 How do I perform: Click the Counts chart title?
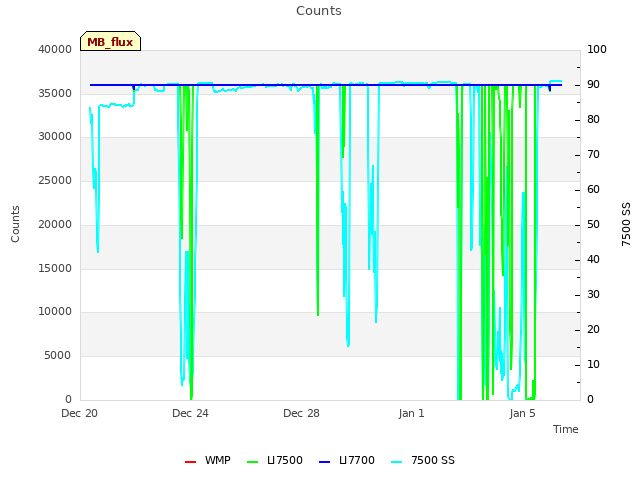(x=319, y=11)
